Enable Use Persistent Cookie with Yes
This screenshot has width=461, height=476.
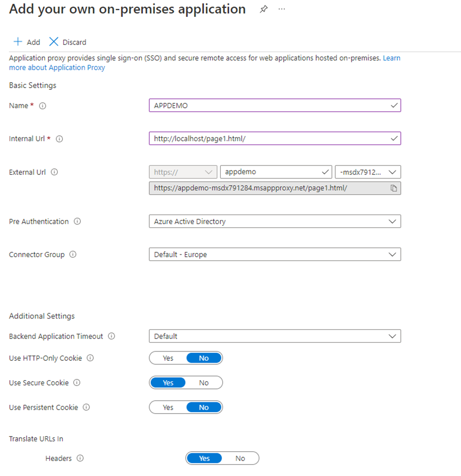click(168, 407)
